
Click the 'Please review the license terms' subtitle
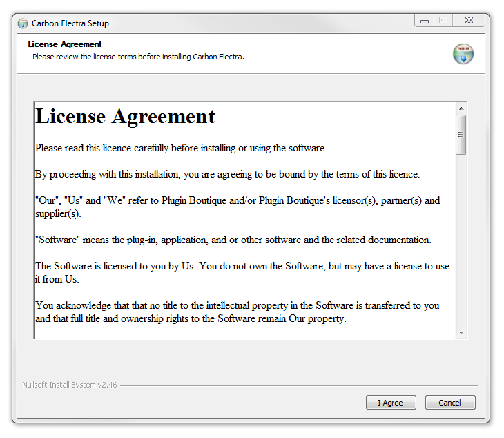(x=138, y=57)
